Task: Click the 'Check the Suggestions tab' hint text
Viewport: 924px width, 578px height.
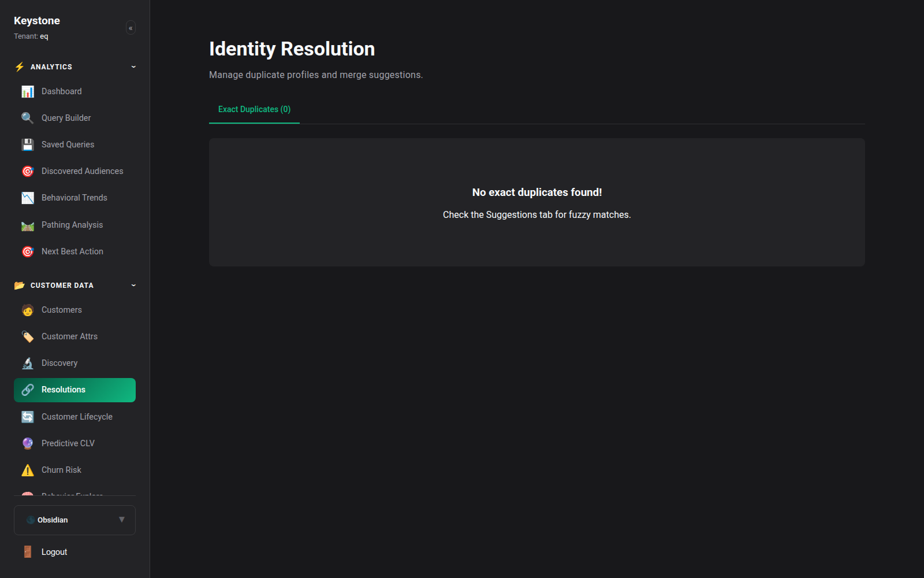Action: [537, 215]
